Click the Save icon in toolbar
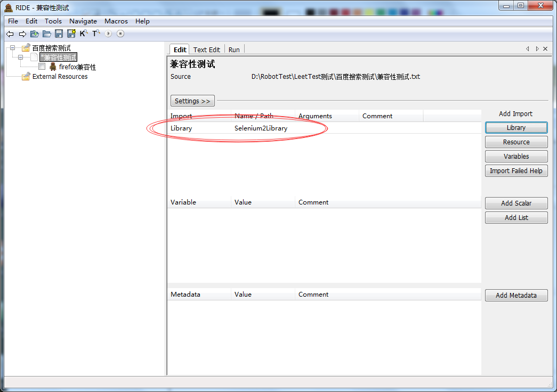Viewport: 557px width, 392px height. 59,34
